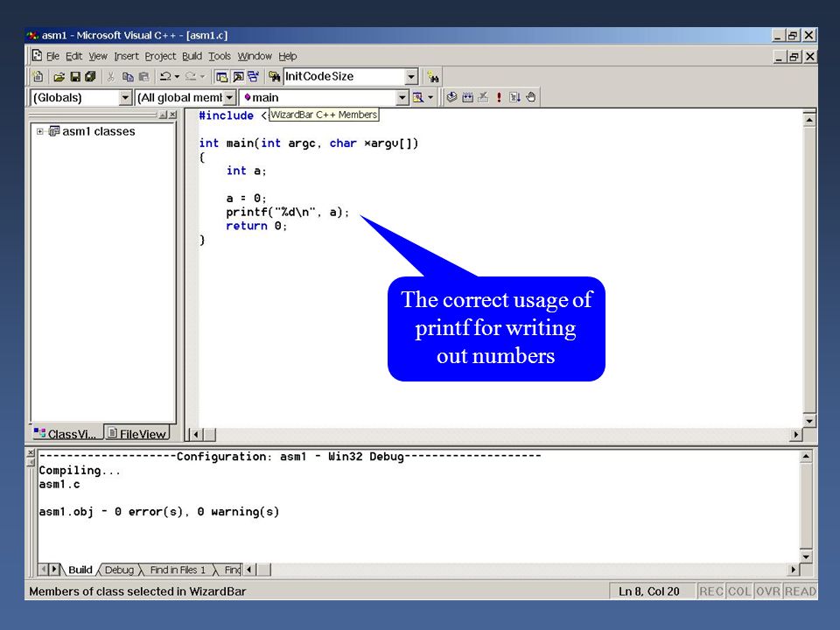Open the (Globals) class dropdown
The image size is (840, 630).
(125, 97)
